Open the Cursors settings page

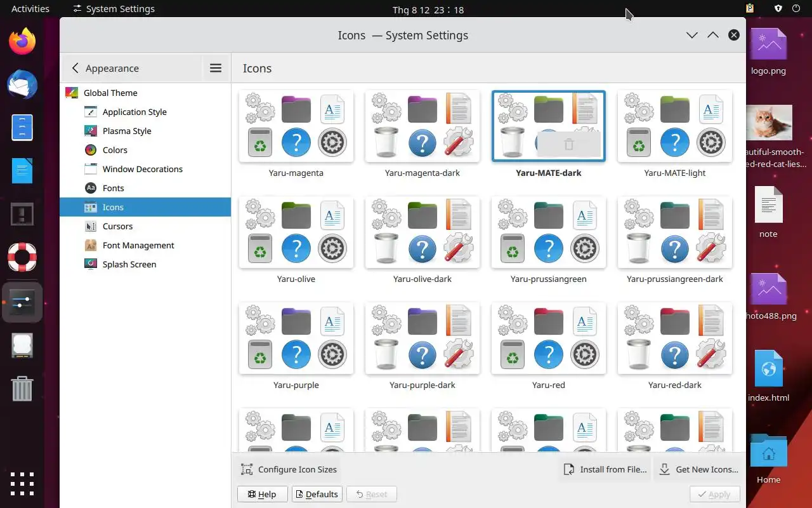click(x=145, y=226)
